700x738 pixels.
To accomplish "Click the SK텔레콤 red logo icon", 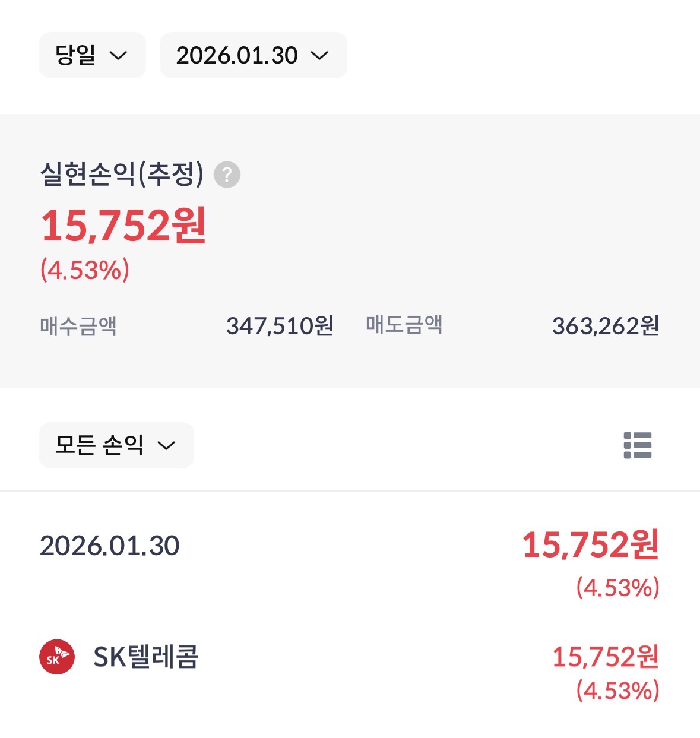I will point(57,657).
